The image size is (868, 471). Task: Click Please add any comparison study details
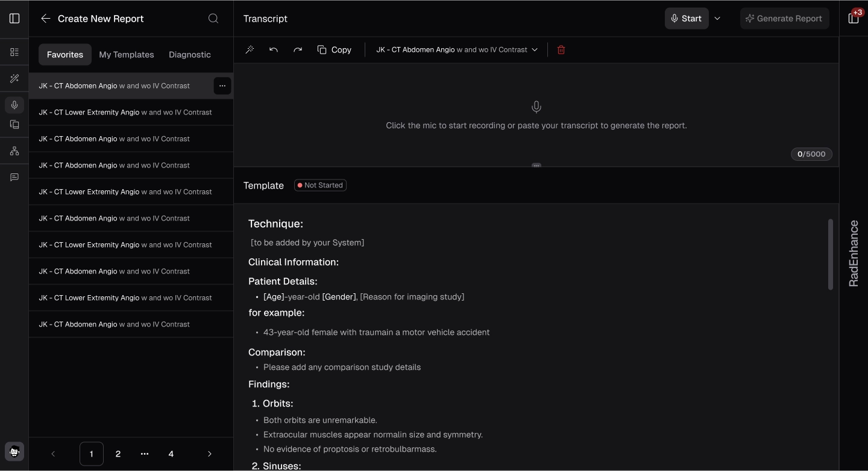tap(342, 367)
